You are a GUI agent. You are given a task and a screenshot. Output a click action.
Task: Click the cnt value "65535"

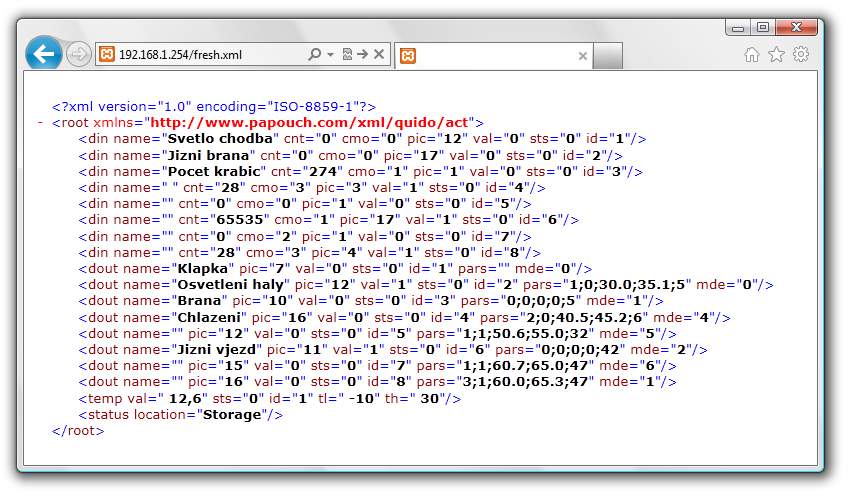(240, 220)
